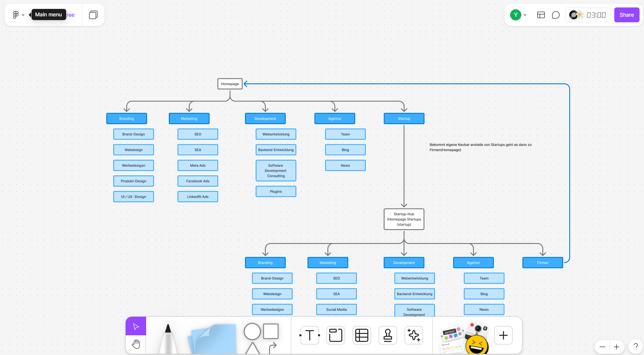Screen dimensions: 644x355
Task: Select the Move cursor tool
Action: 136,326
